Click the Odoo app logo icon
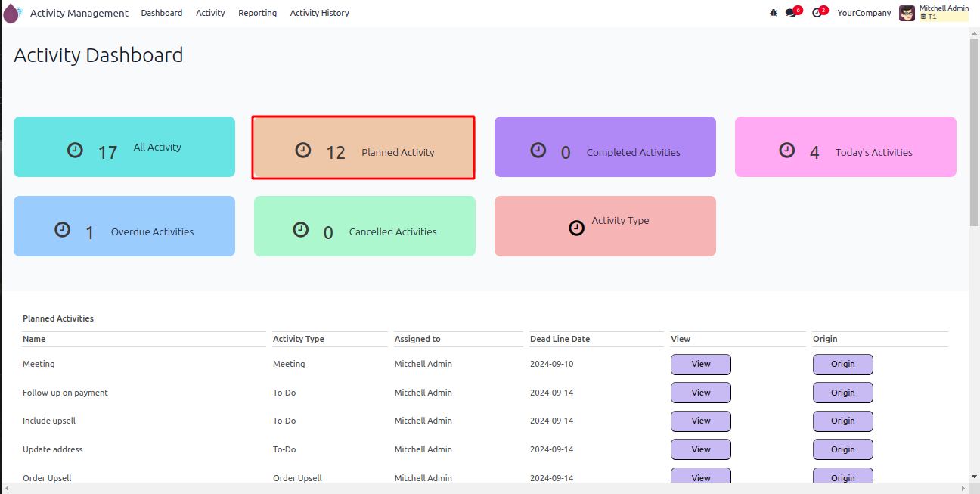The height and width of the screenshot is (494, 980). (x=12, y=13)
